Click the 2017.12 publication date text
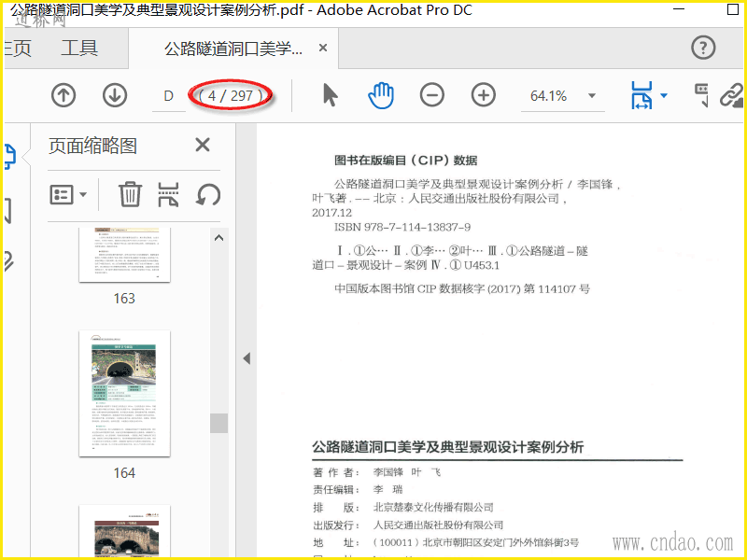 tap(332, 213)
